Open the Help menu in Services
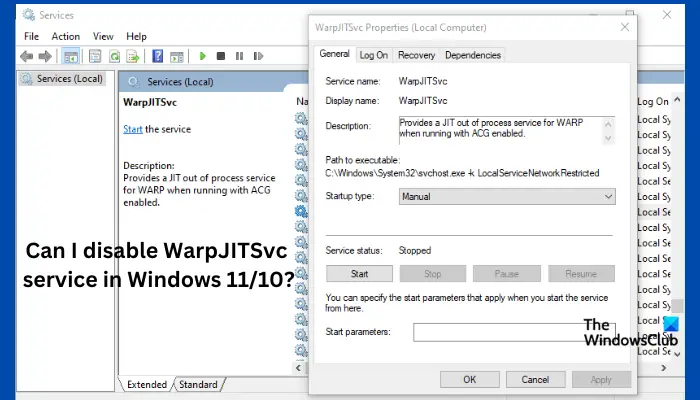The height and width of the screenshot is (400, 700). tap(136, 37)
